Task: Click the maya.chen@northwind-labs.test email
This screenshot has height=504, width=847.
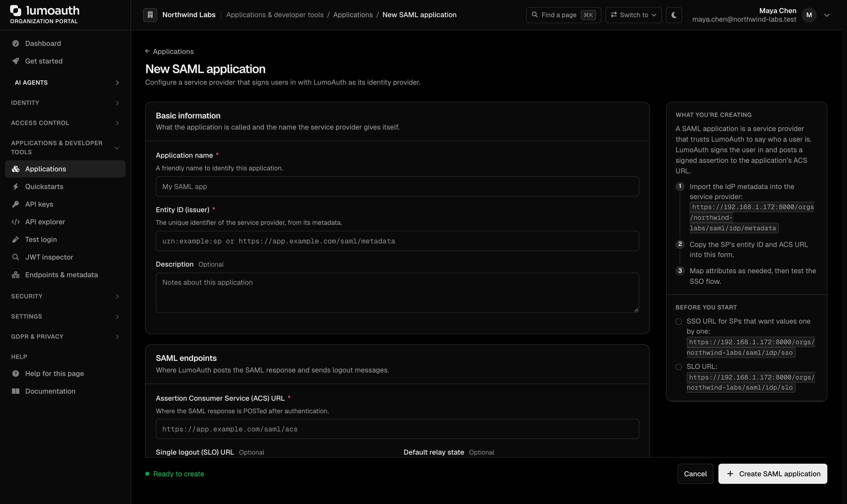Action: (x=744, y=19)
